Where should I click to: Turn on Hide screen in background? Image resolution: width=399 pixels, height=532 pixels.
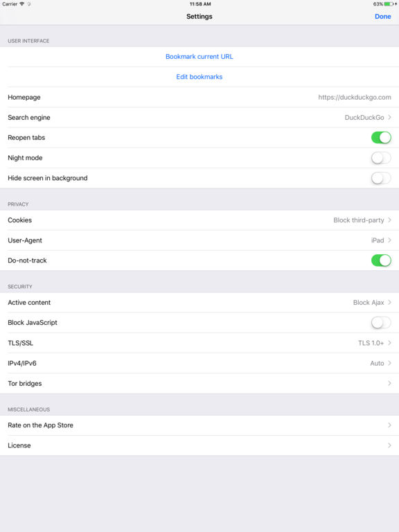381,178
